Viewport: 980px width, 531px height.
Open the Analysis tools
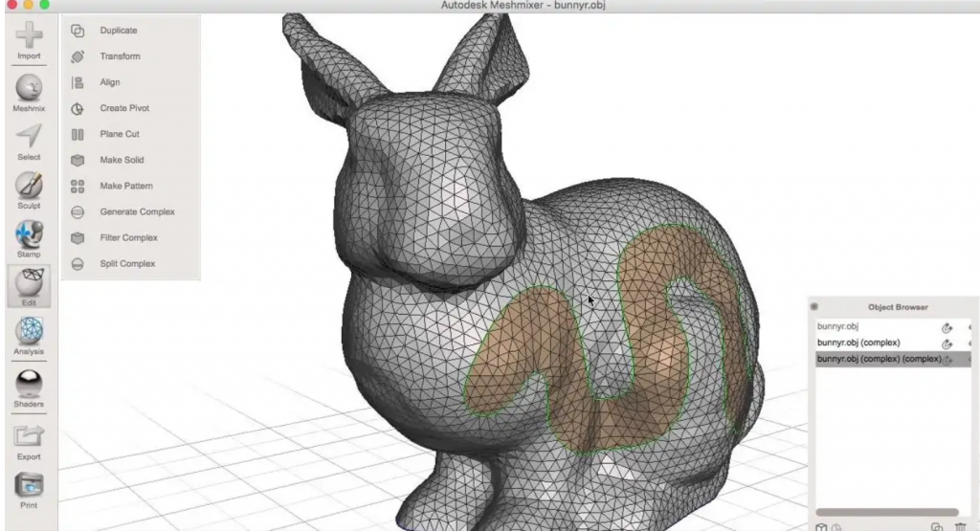pyautogui.click(x=29, y=336)
